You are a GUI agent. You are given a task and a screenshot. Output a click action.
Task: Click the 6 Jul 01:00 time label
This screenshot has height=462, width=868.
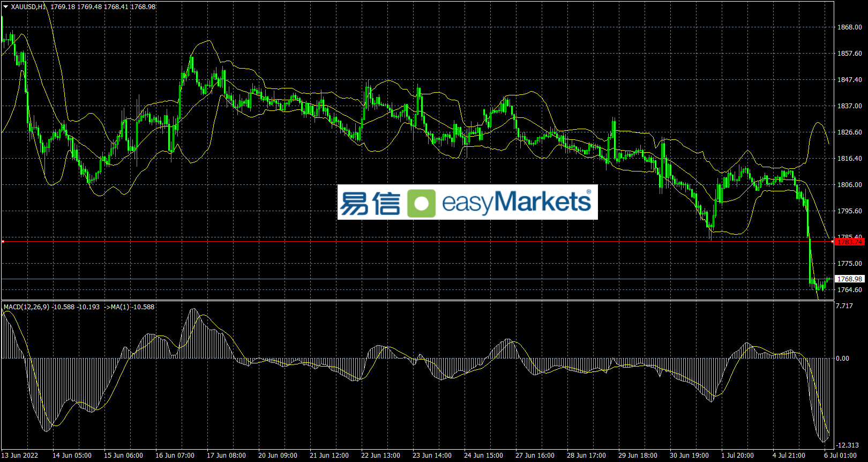(x=840, y=456)
